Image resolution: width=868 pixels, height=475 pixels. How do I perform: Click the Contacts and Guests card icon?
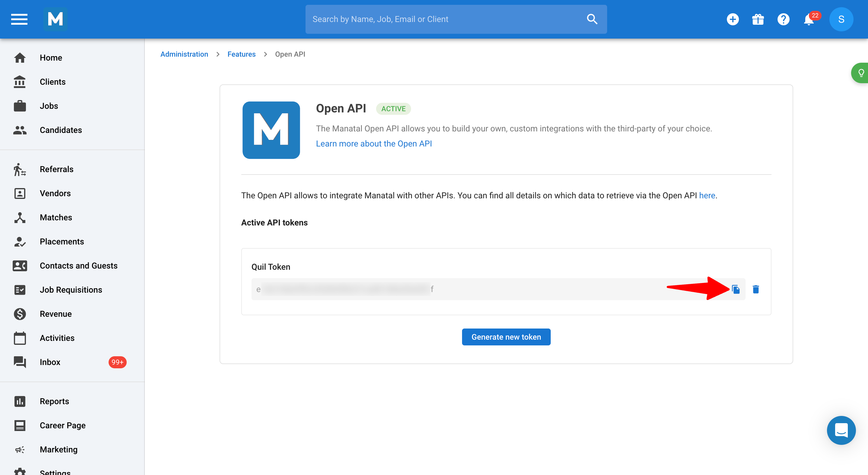pos(20,266)
